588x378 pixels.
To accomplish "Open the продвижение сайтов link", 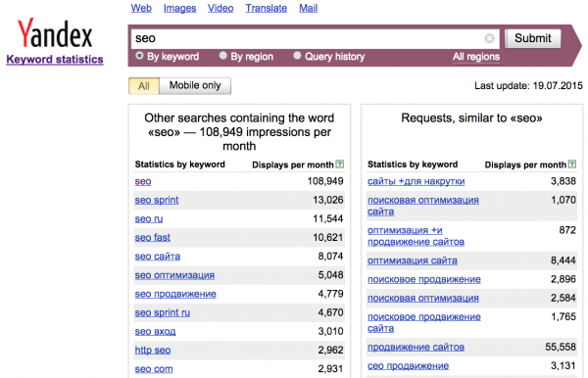I will [x=416, y=347].
